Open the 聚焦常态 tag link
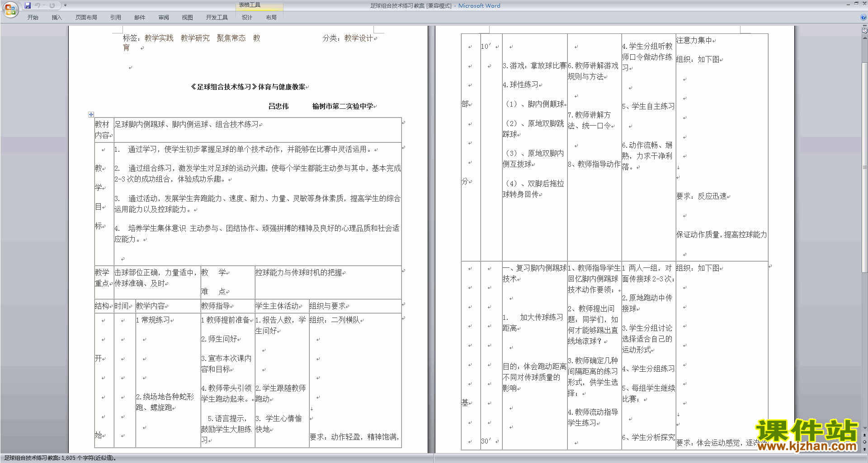Image resolution: width=868 pixels, height=463 pixels. tap(231, 38)
